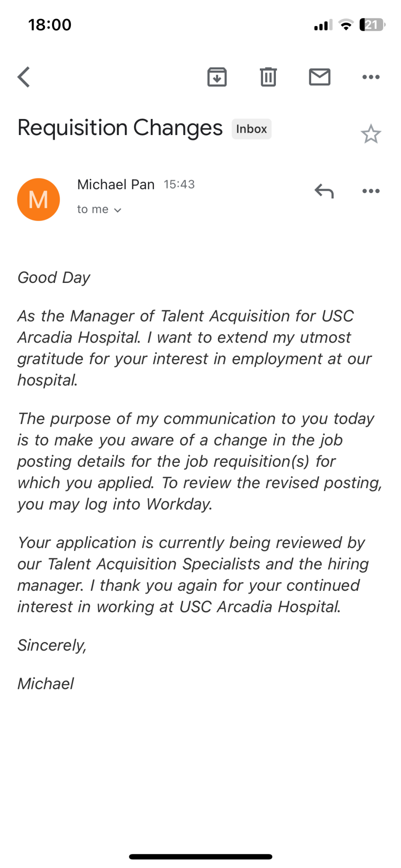The image size is (401, 868).
Task: Tap the back arrow to return to inbox
Action: [x=24, y=77]
